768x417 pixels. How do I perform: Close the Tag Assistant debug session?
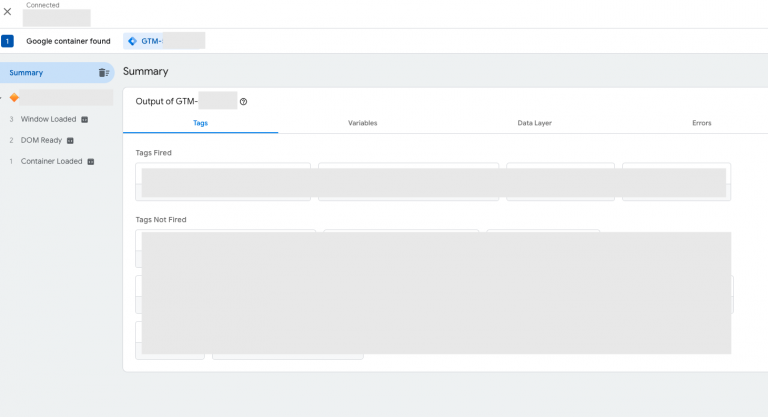8,12
